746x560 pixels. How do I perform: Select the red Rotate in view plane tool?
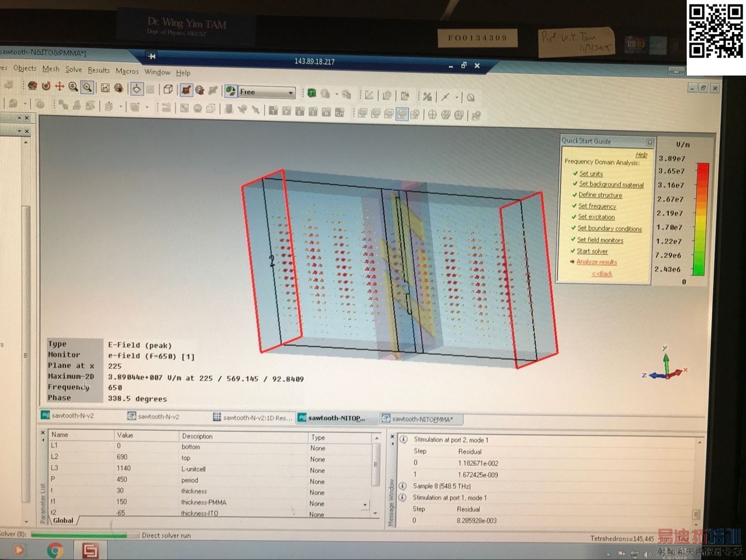(x=46, y=86)
